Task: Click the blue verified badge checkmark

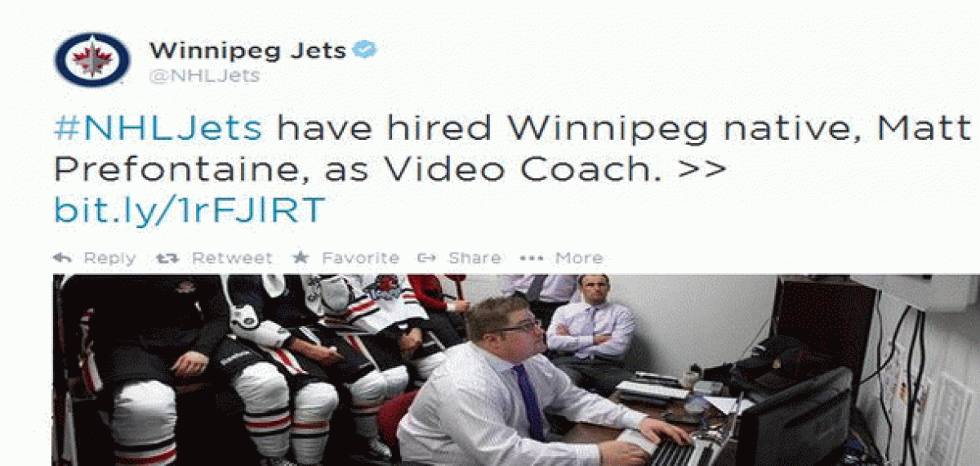Action: pyautogui.click(x=365, y=51)
